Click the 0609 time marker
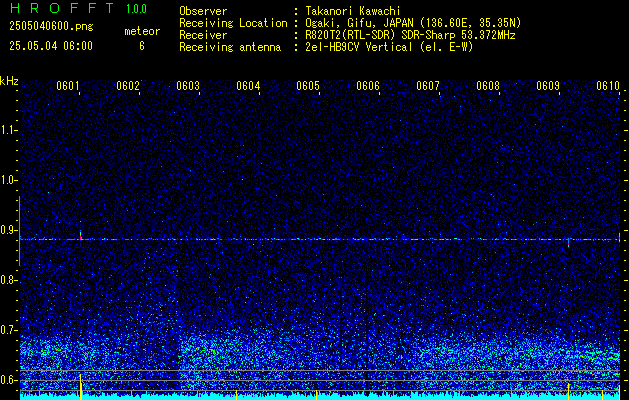 tap(548, 86)
